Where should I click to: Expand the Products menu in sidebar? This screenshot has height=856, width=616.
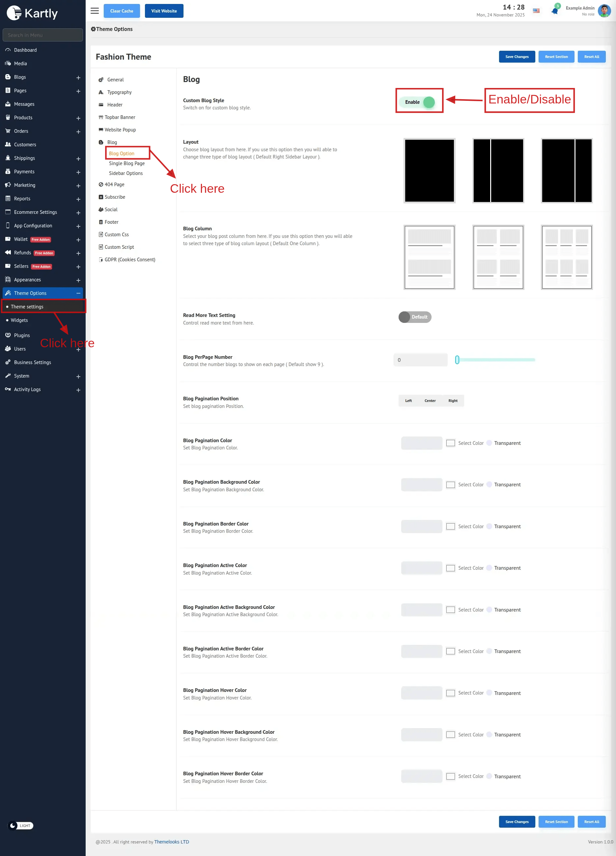pyautogui.click(x=78, y=118)
